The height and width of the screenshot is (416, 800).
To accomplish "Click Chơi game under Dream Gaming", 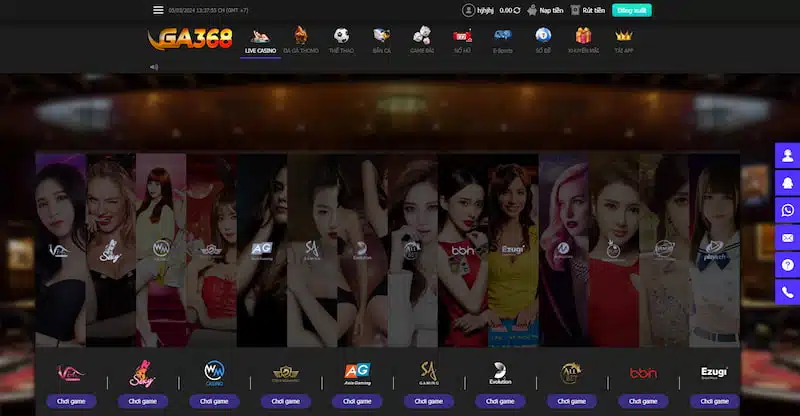I will tap(286, 401).
